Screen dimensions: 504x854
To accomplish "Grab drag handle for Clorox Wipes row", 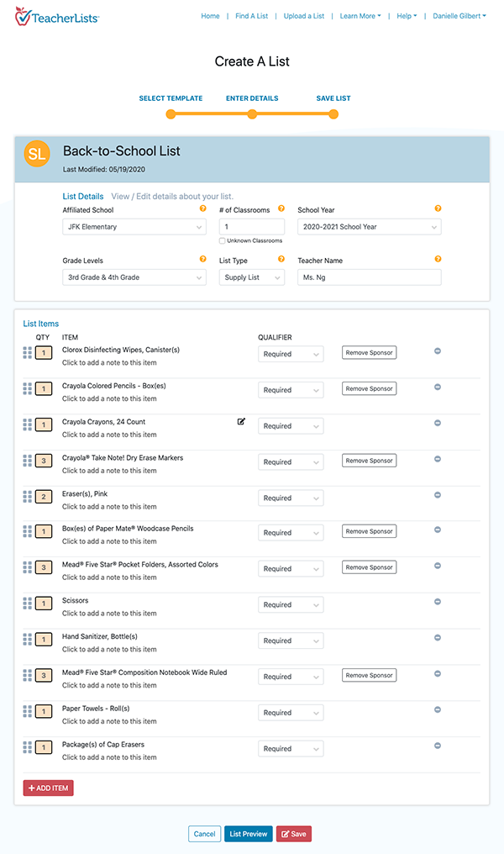I will pyautogui.click(x=27, y=353).
